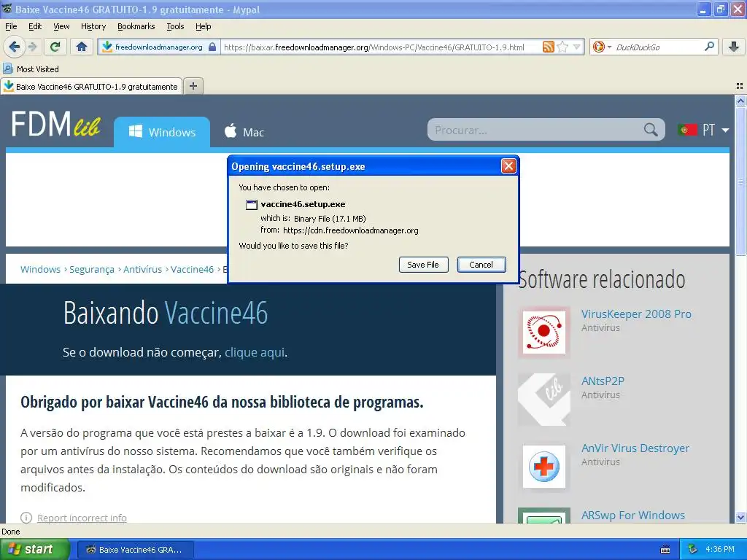Click the FDMlib logo
The height and width of the screenshot is (560, 747).
click(x=55, y=124)
